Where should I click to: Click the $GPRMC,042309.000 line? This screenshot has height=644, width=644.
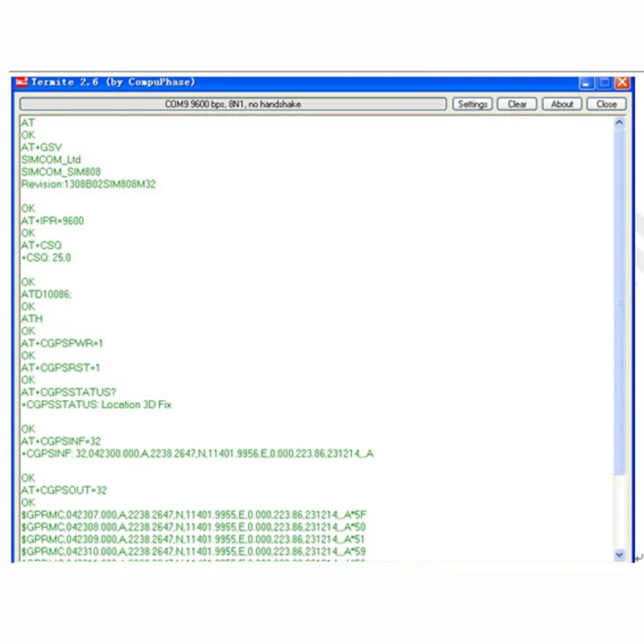[x=192, y=539]
